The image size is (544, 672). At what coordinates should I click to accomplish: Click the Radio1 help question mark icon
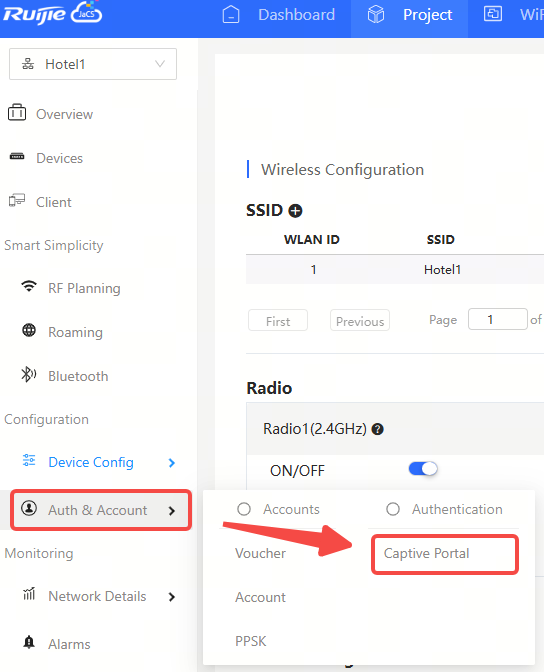point(377,429)
